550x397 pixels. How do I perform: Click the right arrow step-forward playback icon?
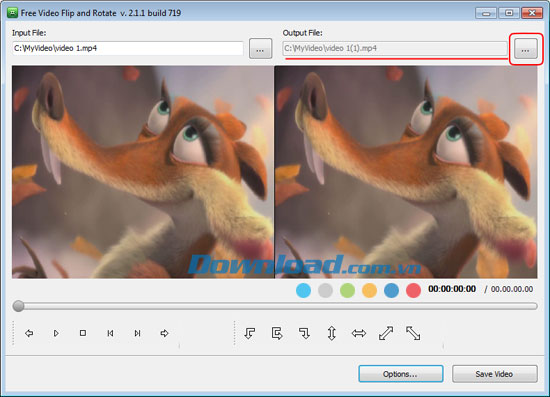pyautogui.click(x=164, y=333)
